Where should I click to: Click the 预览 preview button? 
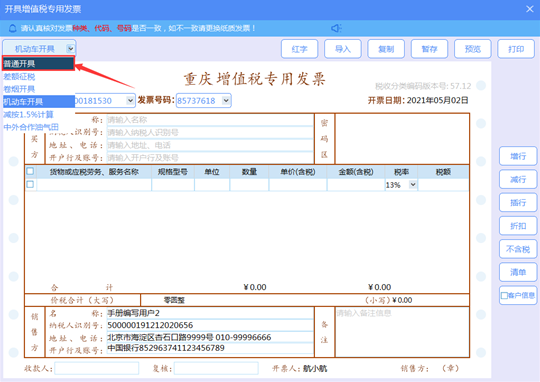coord(472,49)
